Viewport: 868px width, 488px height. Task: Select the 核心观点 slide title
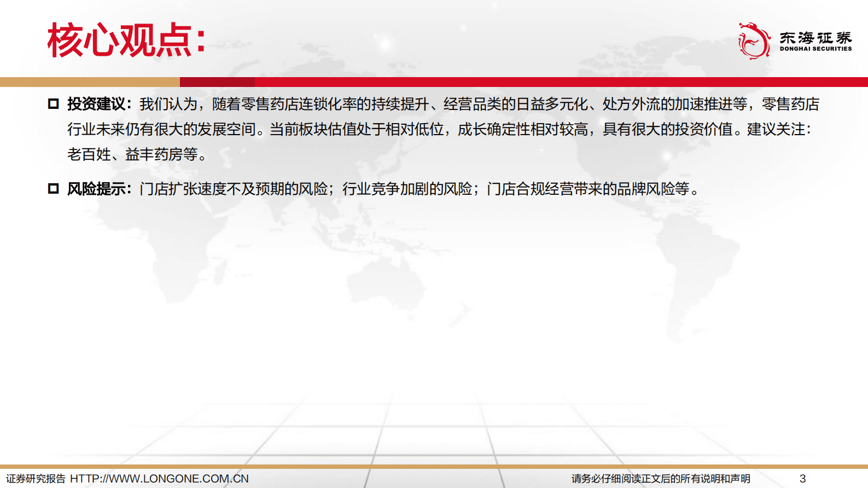[126, 40]
